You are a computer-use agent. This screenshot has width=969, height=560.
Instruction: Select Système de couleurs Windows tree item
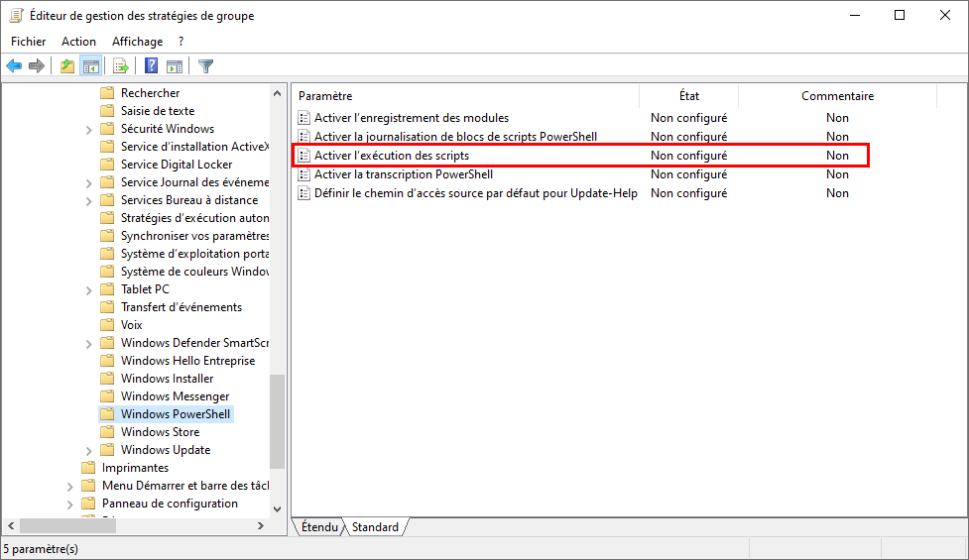[194, 272]
